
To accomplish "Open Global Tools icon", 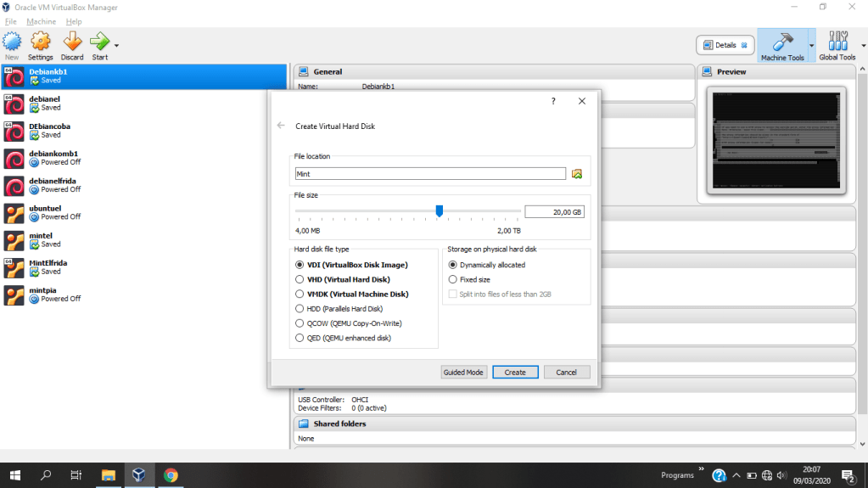I will 837,44.
